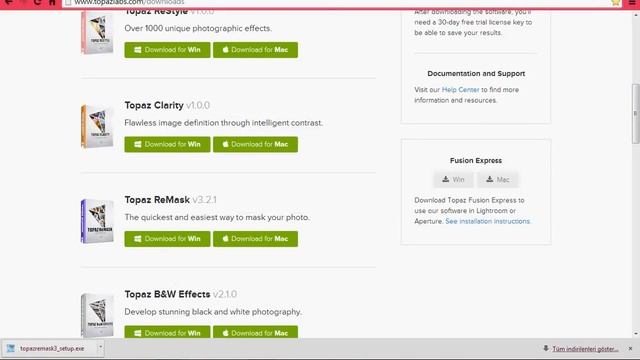Download Topaz ReMask for Win
Image resolution: width=640 pixels, height=360 pixels.
(x=167, y=239)
